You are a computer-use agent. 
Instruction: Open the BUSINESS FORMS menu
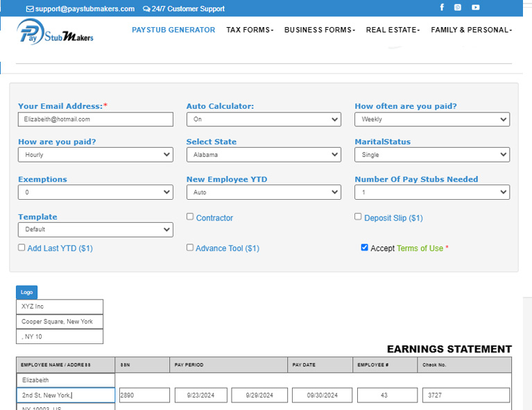click(320, 30)
